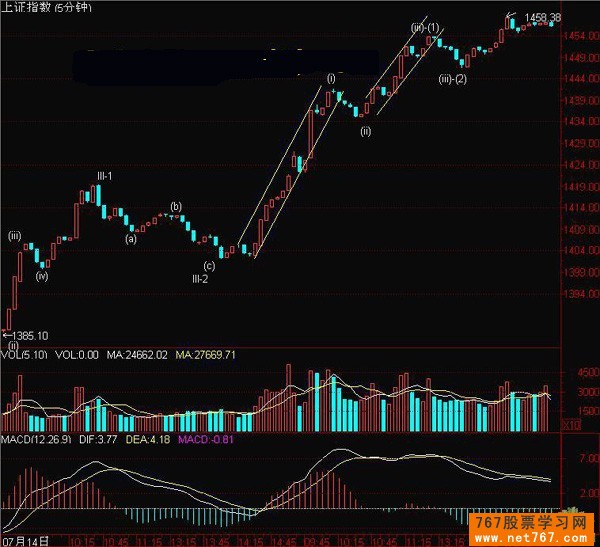Click the 1404.00 price axis value
The image size is (600, 547).
[x=582, y=250]
